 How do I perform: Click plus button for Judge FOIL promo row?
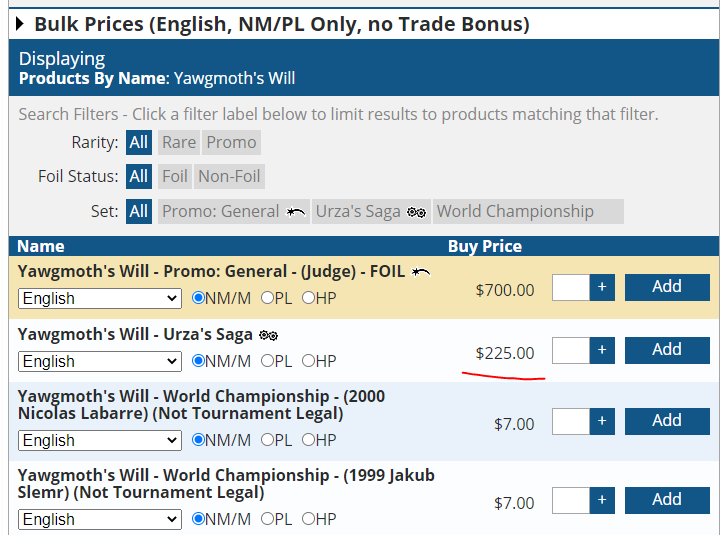pos(601,288)
